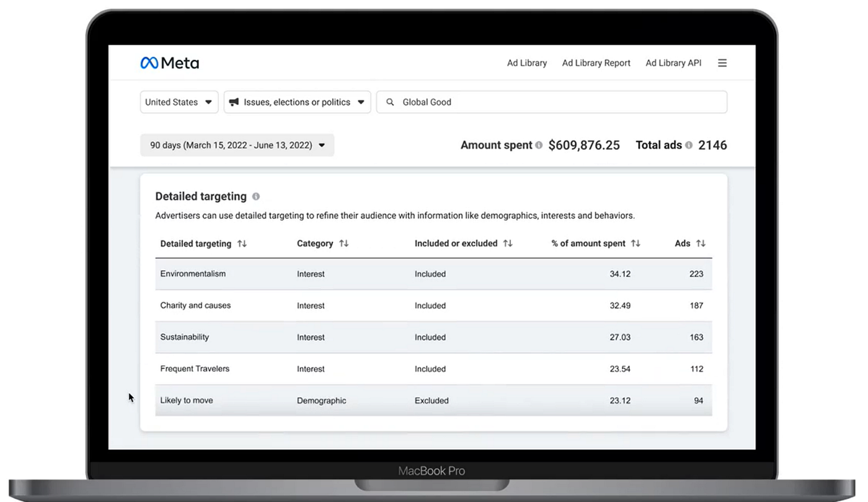This screenshot has height=502, width=868.
Task: Click the Category column header label
Action: click(x=315, y=244)
